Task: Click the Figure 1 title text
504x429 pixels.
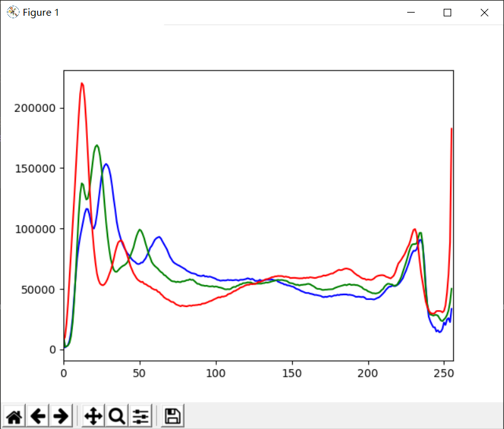Action: (x=41, y=13)
